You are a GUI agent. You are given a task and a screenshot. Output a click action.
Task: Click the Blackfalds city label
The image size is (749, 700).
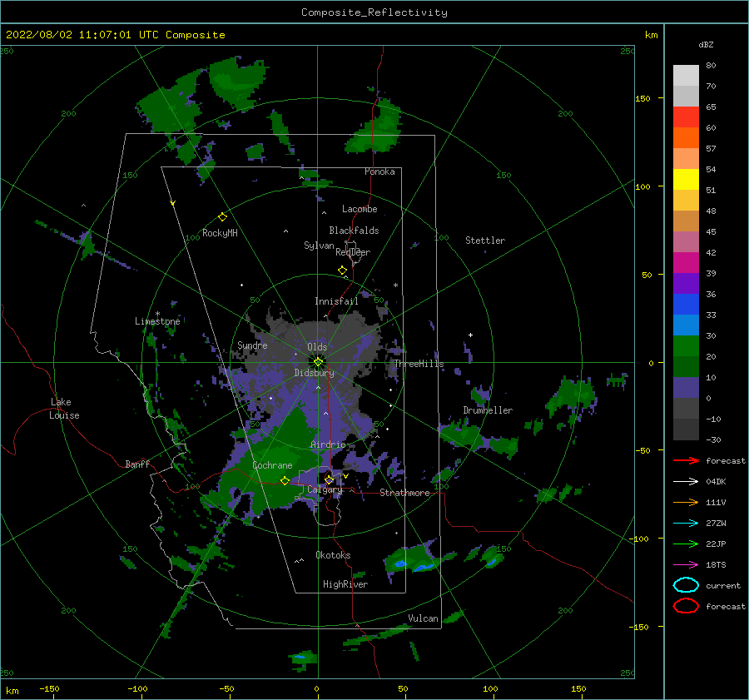(354, 231)
